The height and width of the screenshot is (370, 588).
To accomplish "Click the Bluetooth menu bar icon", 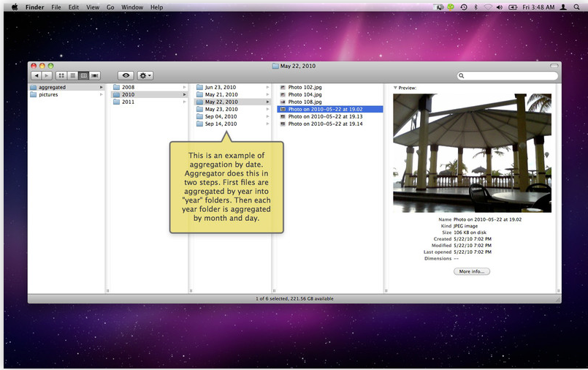I will point(476,7).
